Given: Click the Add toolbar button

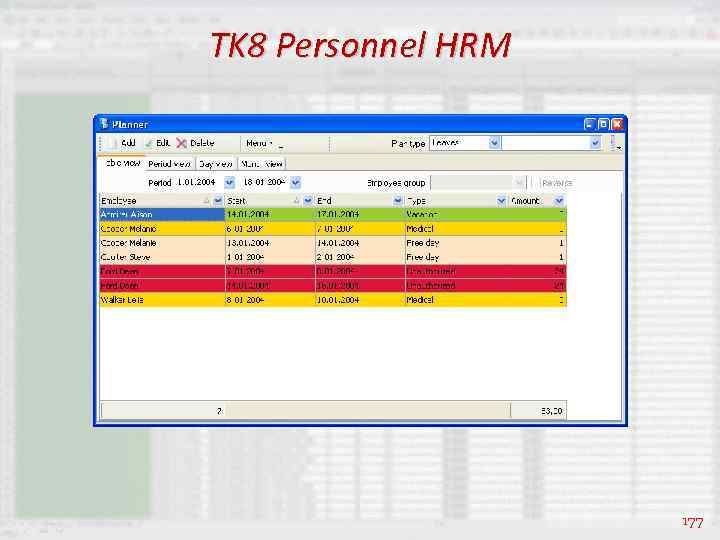Looking at the screenshot, I should [x=122, y=143].
